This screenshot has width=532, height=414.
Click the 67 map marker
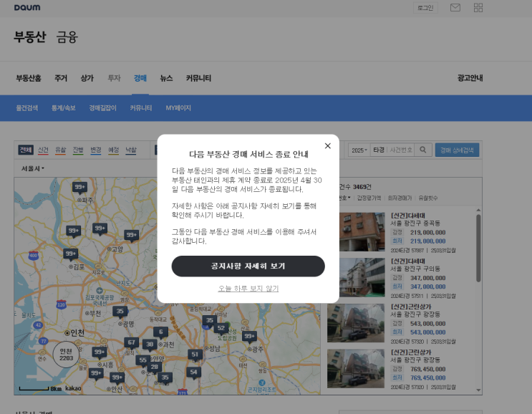tap(131, 343)
